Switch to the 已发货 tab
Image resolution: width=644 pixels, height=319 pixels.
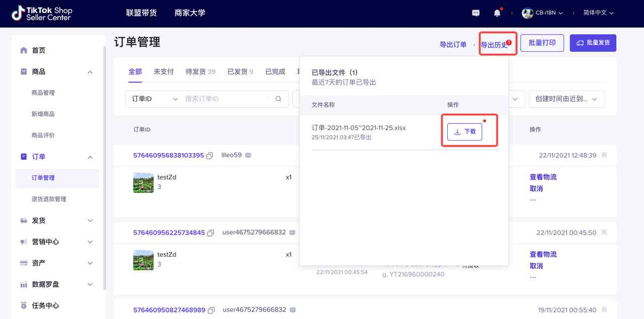pos(240,72)
